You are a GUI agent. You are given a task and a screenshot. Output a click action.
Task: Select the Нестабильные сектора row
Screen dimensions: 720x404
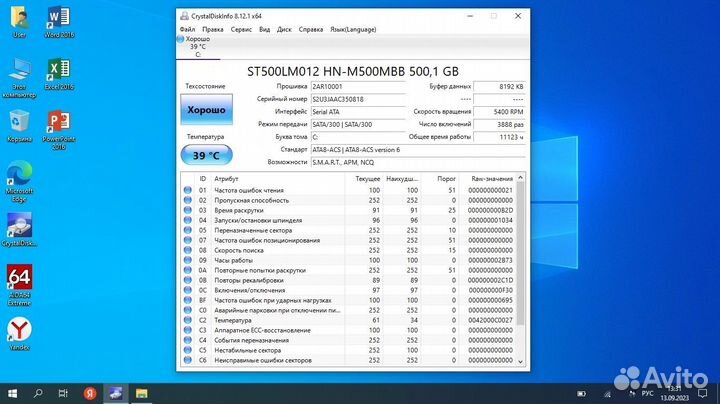349,350
